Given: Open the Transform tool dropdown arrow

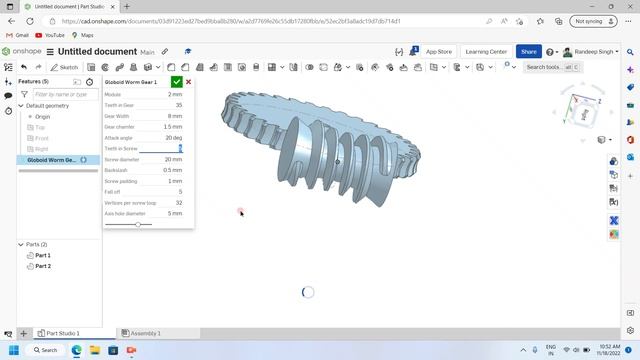Looking at the screenshot, I should 348,67.
